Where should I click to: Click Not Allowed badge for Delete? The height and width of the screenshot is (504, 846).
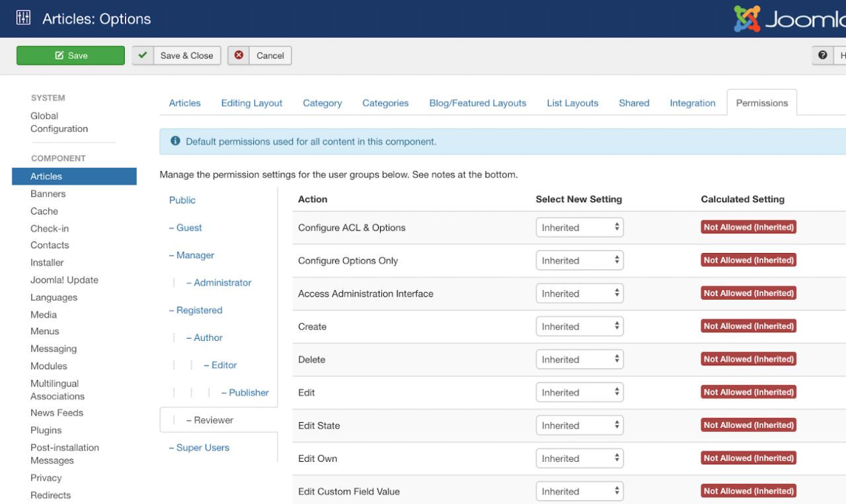pos(749,359)
